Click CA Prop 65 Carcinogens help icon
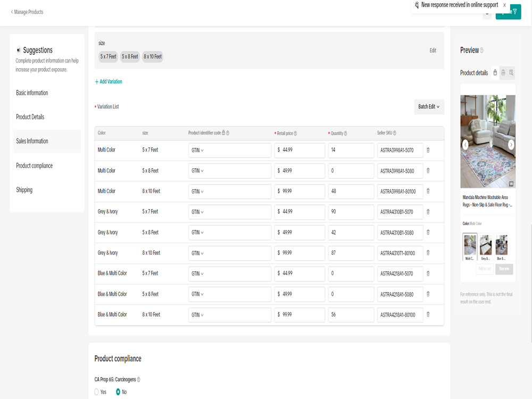Image resolution: width=532 pixels, height=399 pixels. tap(138, 380)
